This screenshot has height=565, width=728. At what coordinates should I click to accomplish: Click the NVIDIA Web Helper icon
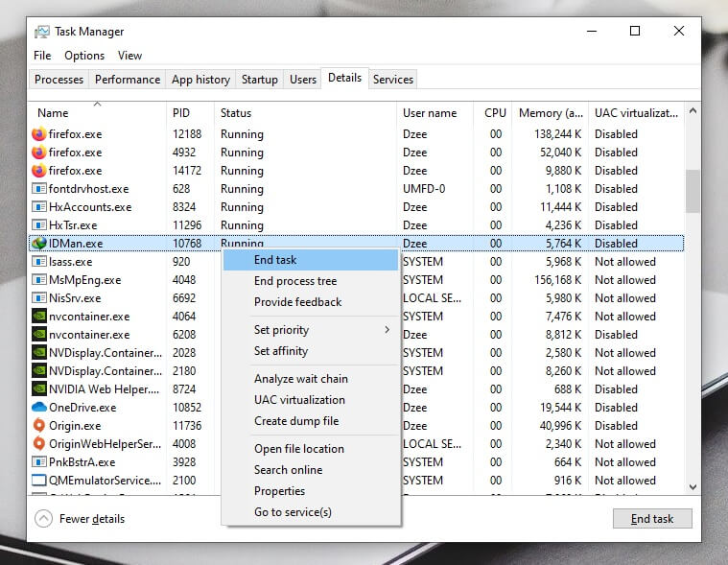click(x=39, y=389)
